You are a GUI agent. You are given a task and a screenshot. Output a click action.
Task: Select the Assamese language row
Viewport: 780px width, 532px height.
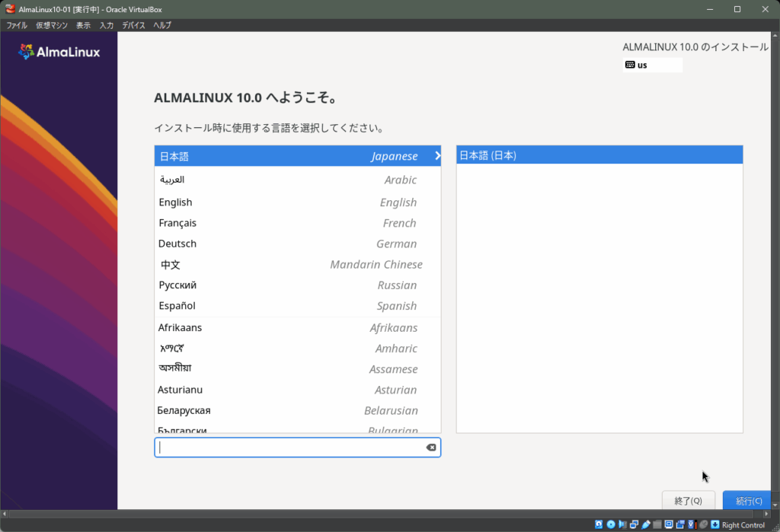pyautogui.click(x=298, y=369)
